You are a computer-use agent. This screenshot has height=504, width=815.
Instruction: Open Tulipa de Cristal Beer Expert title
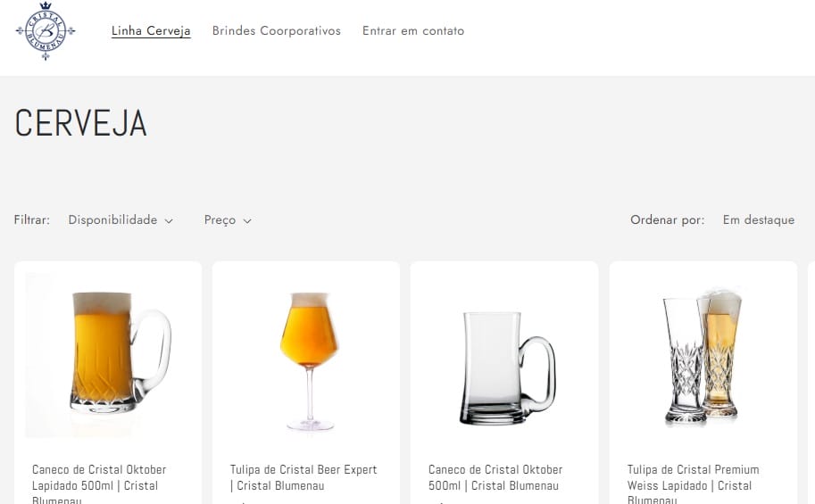point(304,477)
